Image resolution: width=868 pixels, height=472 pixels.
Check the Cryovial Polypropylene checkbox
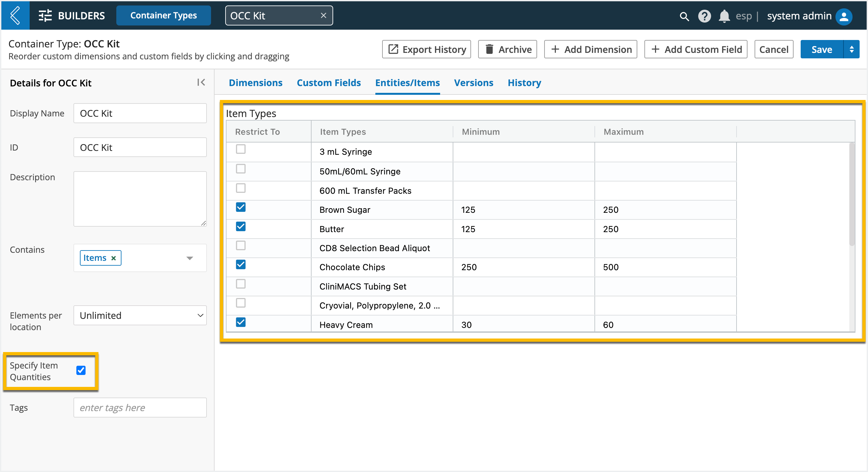pyautogui.click(x=241, y=303)
